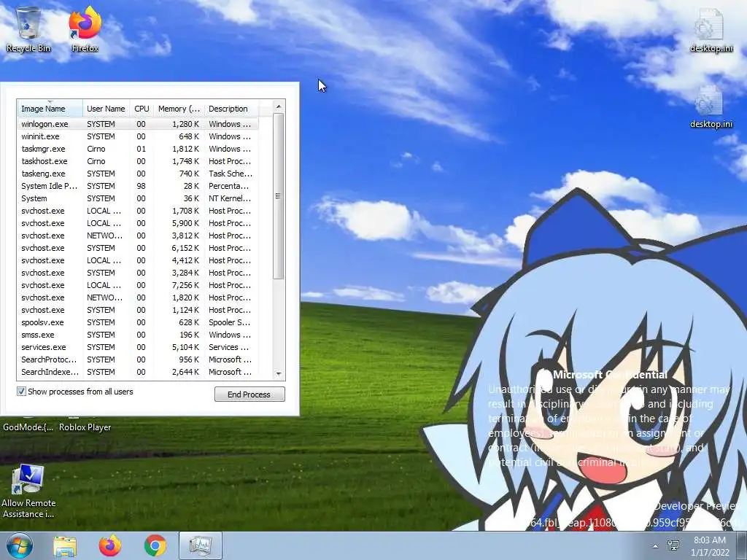Open the clock showing 8:03 AM
This screenshot has width=747, height=560.
click(x=710, y=546)
